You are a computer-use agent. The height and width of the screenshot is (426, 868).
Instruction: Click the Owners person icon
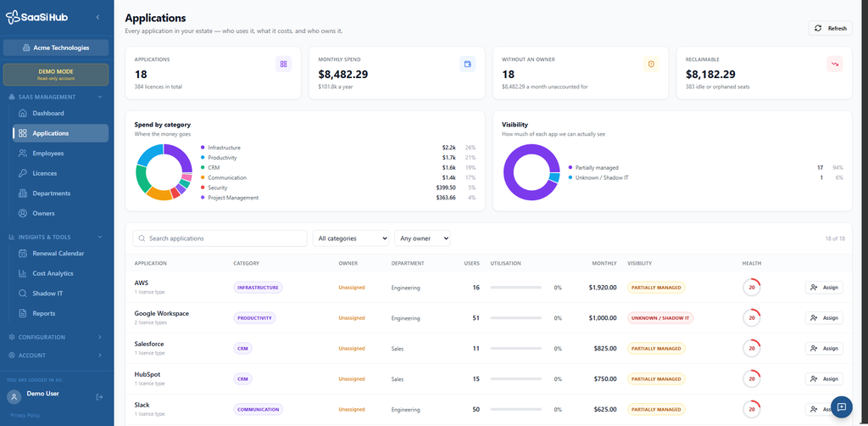(23, 213)
